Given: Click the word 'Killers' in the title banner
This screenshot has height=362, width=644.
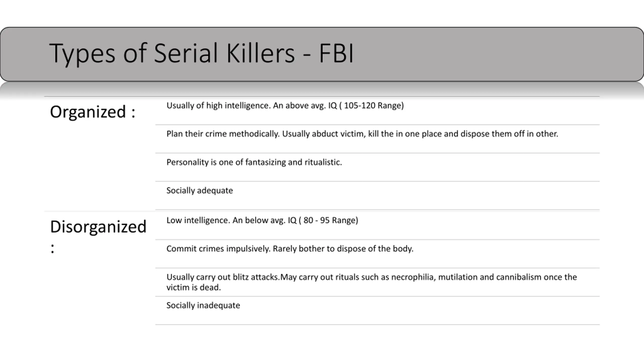Looking at the screenshot, I should coord(260,53).
